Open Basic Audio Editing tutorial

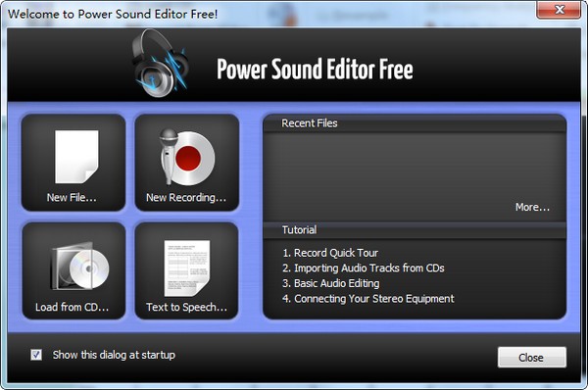tap(331, 283)
